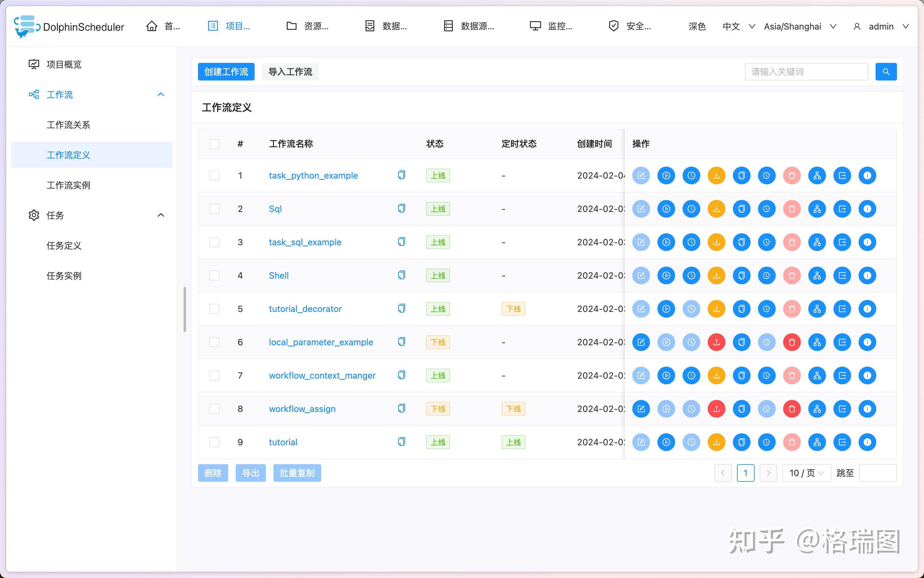Open the page size 10/页 dropdown
Image resolution: width=924 pixels, height=578 pixels.
[x=806, y=473]
